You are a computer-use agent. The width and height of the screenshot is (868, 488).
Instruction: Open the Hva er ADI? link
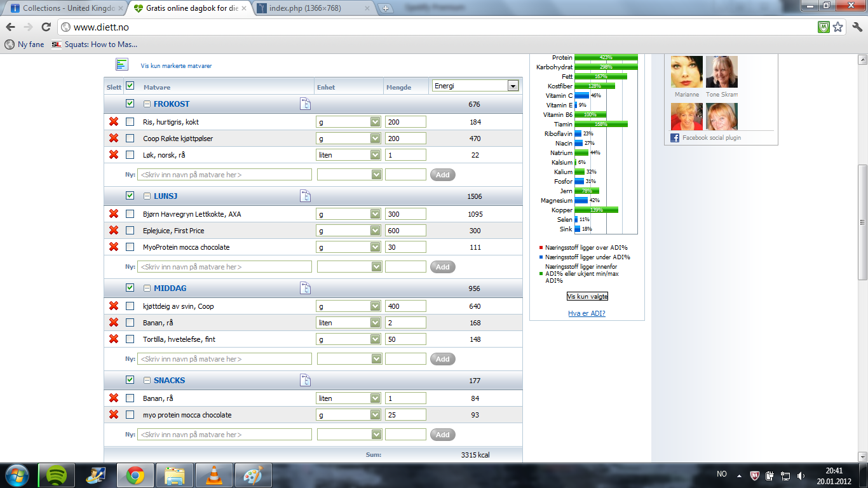tap(587, 313)
